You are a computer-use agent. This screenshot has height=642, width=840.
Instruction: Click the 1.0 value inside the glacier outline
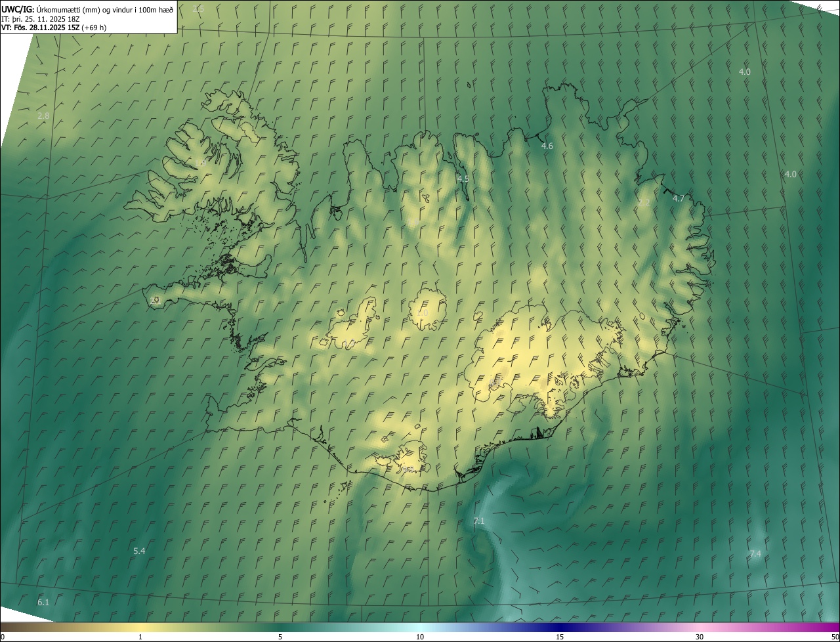(422, 313)
